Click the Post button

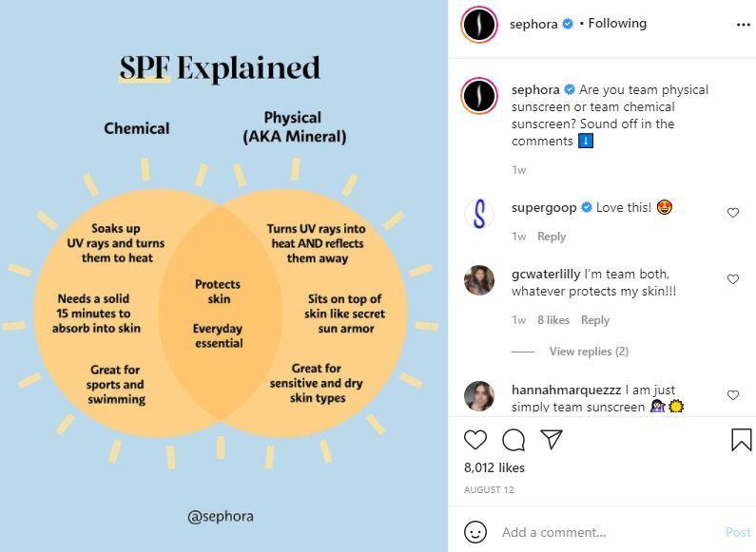[x=738, y=532]
